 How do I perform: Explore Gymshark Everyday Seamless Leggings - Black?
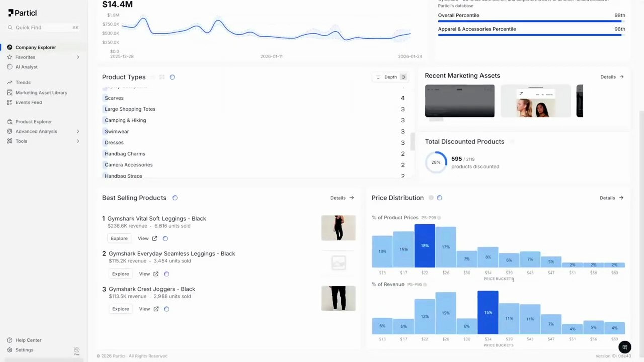(120, 274)
